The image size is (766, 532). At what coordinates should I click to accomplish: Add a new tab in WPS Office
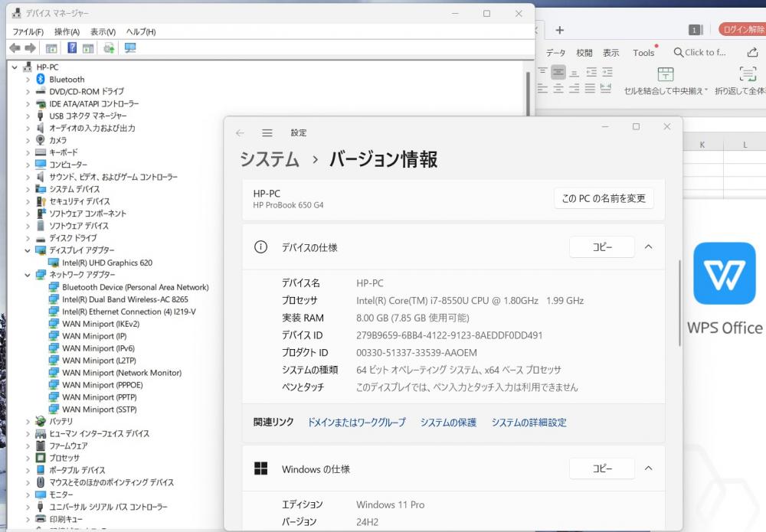[x=560, y=30]
